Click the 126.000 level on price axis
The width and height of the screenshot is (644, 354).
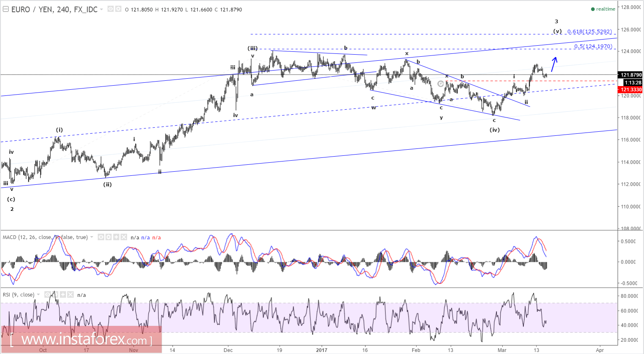(x=631, y=29)
